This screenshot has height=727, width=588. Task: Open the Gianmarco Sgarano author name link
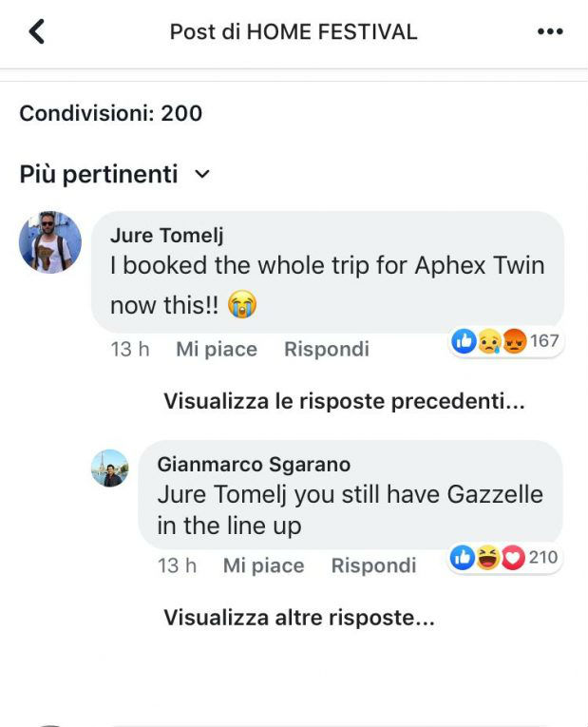click(254, 465)
